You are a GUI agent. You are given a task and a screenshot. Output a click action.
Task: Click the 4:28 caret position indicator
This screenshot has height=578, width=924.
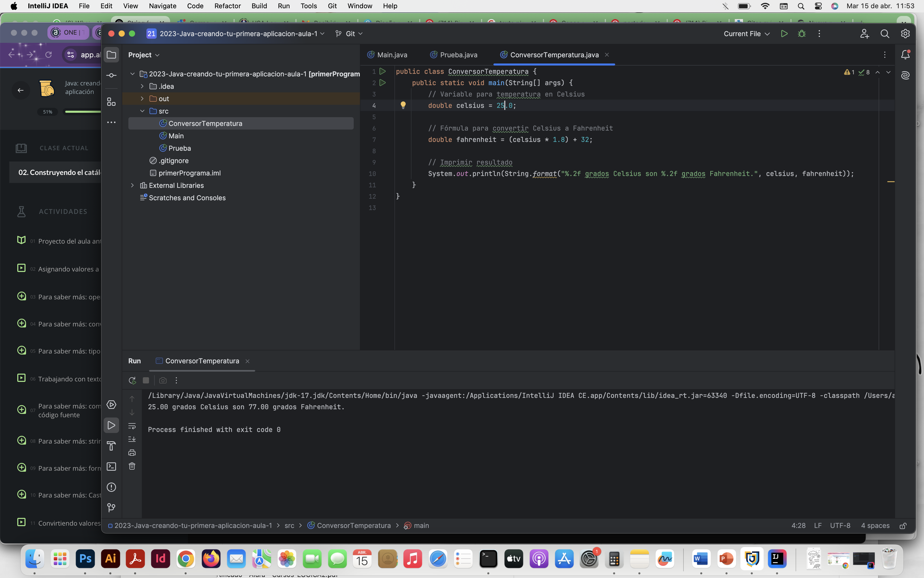[x=798, y=526]
